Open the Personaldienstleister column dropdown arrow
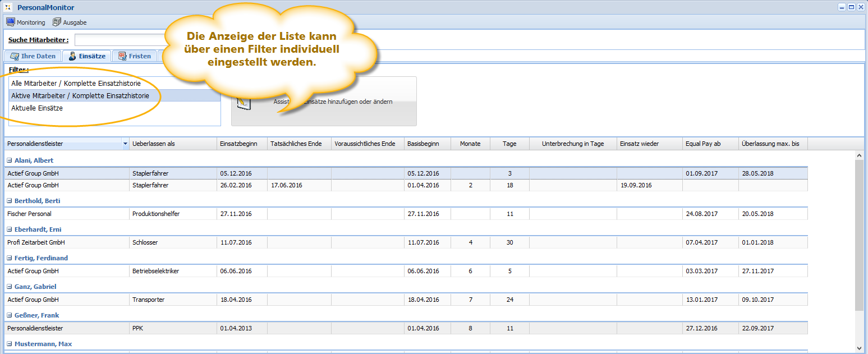 coord(125,144)
